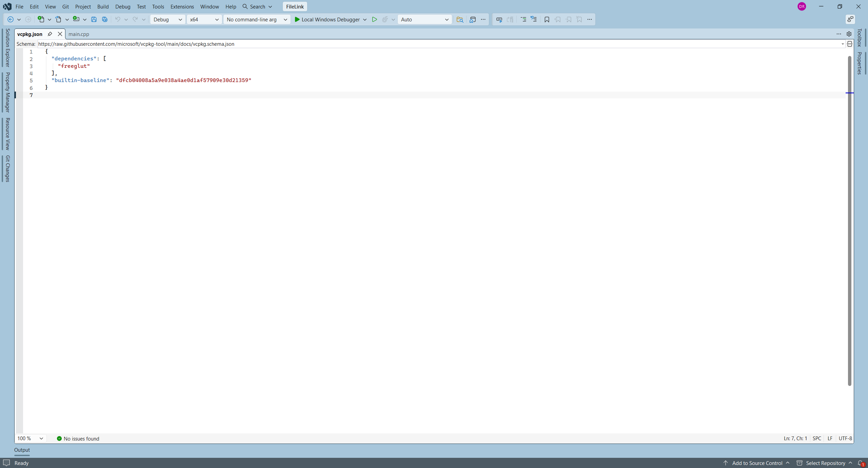Click Add to Source Control
The width and height of the screenshot is (868, 468).
(756, 463)
